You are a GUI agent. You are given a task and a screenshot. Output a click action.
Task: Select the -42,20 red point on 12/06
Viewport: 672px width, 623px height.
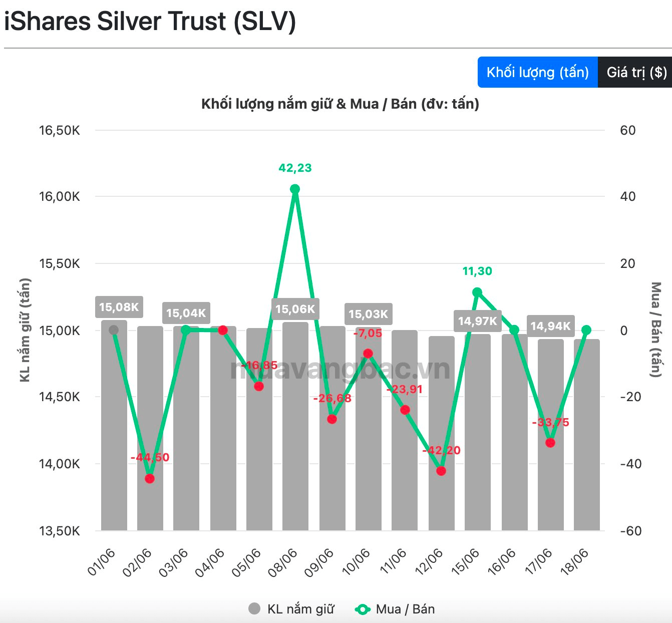(441, 471)
